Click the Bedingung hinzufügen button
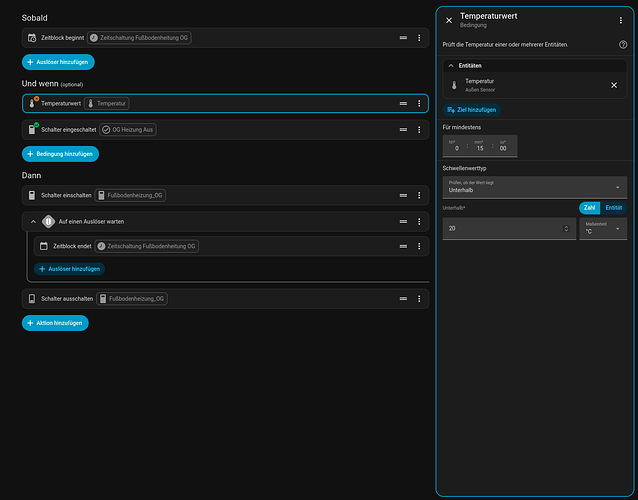Viewport: 638px width, 500px height. [x=60, y=154]
